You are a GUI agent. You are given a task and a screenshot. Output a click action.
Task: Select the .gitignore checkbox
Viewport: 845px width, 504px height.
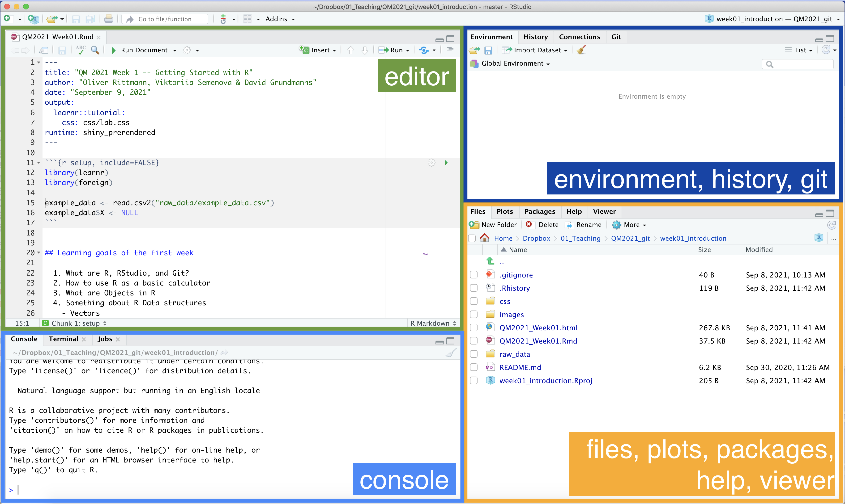point(474,275)
